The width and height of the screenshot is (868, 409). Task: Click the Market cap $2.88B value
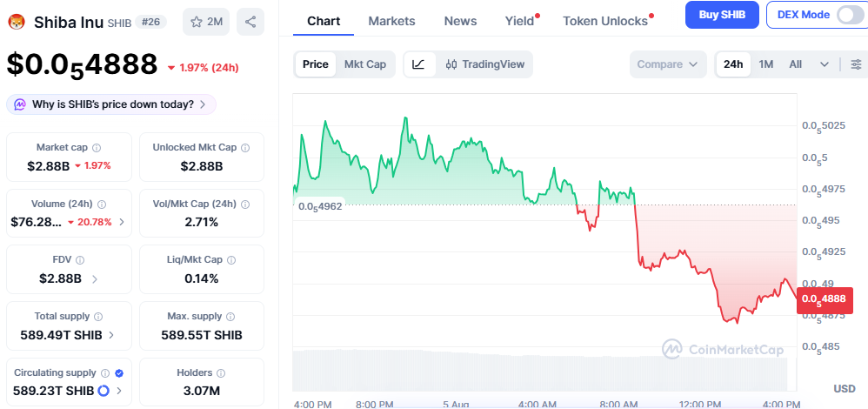[x=48, y=165]
